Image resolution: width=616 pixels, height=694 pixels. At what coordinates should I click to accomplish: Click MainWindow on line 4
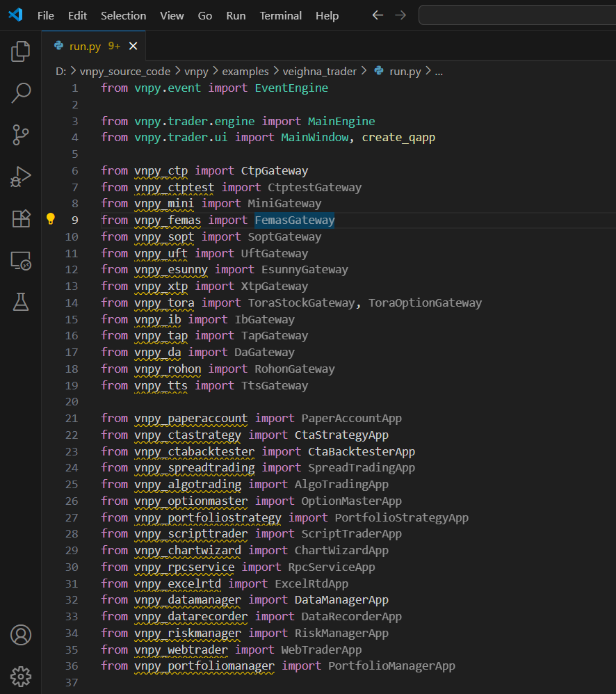point(315,138)
